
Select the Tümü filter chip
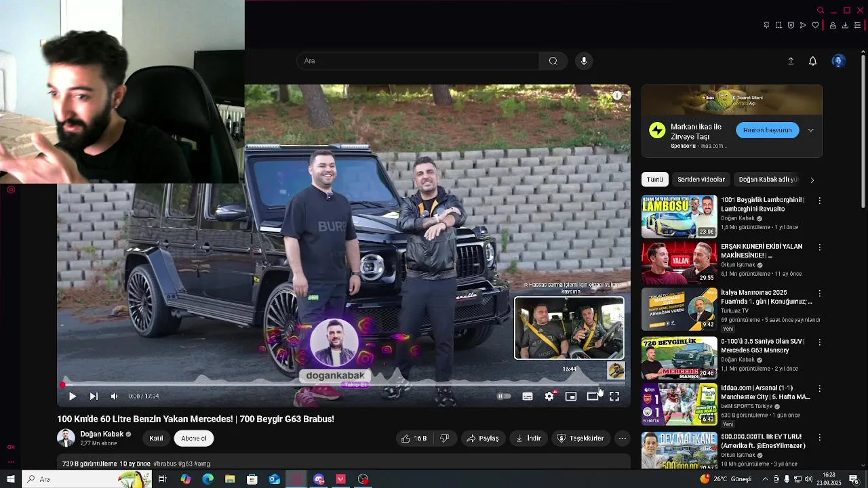[655, 180]
